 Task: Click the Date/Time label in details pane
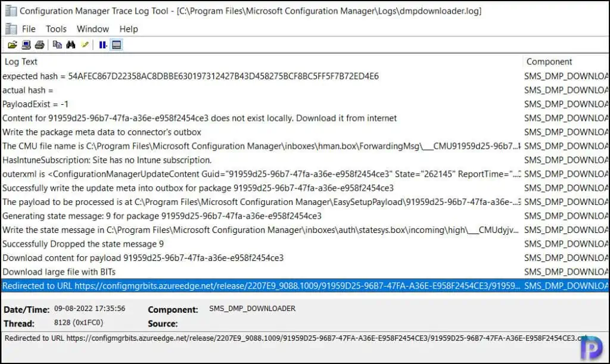26,310
